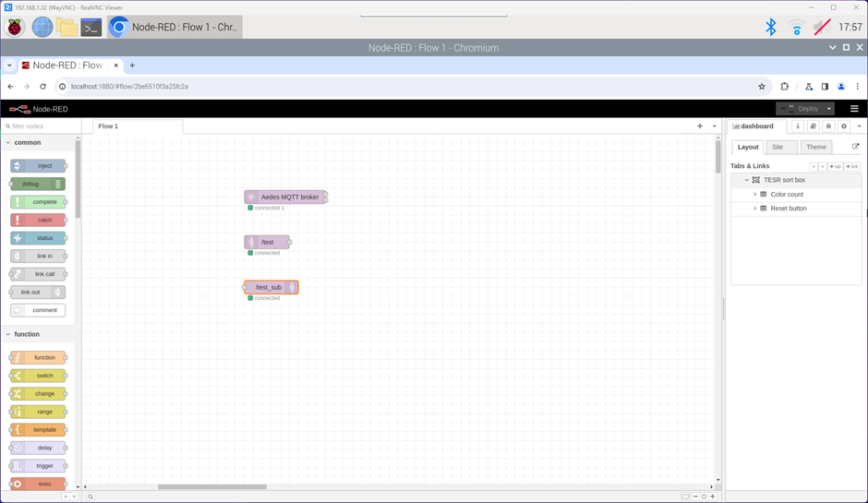
Task: Open the Deploy options dropdown arrow
Action: point(829,109)
